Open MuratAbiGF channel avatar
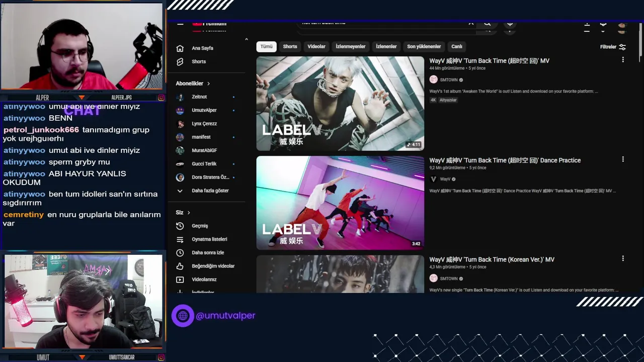644x362 pixels. 180,150
